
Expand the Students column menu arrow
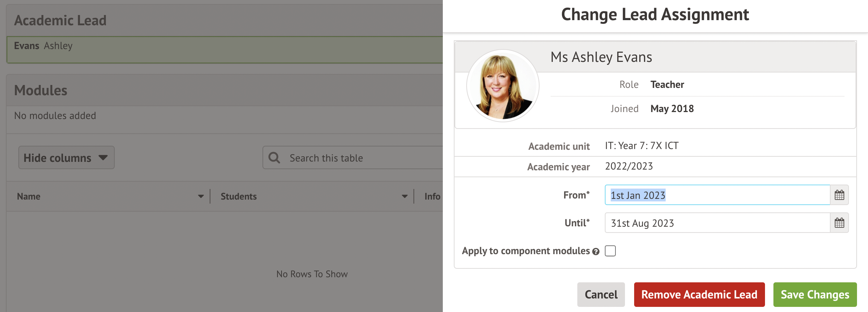pos(404,196)
